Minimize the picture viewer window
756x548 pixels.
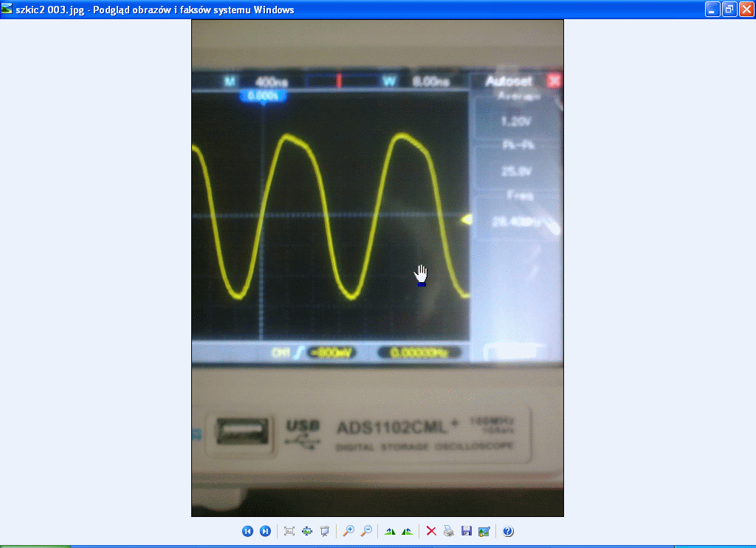pyautogui.click(x=712, y=10)
